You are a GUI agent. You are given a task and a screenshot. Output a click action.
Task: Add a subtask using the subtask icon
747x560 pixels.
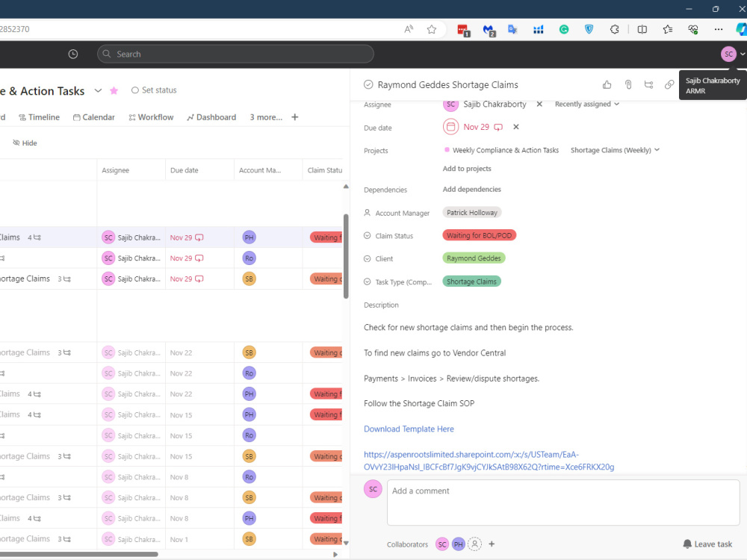tap(648, 85)
